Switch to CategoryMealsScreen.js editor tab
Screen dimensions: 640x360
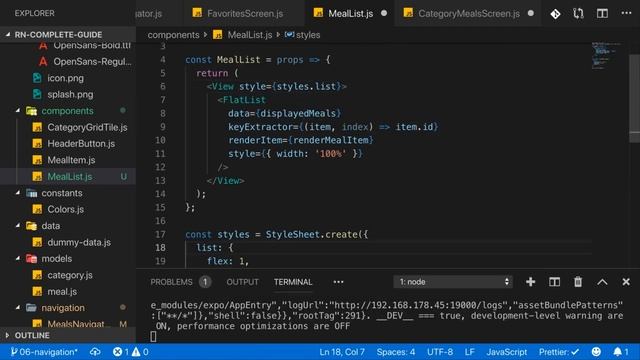point(469,13)
